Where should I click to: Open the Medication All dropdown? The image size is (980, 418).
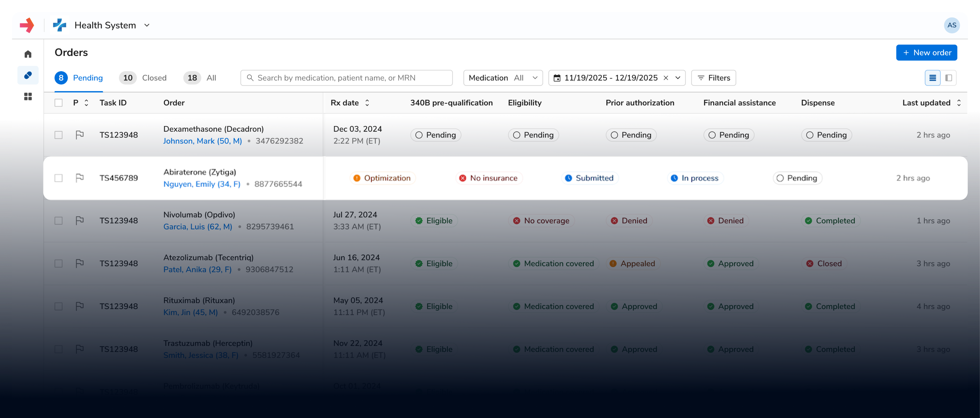[502, 78]
